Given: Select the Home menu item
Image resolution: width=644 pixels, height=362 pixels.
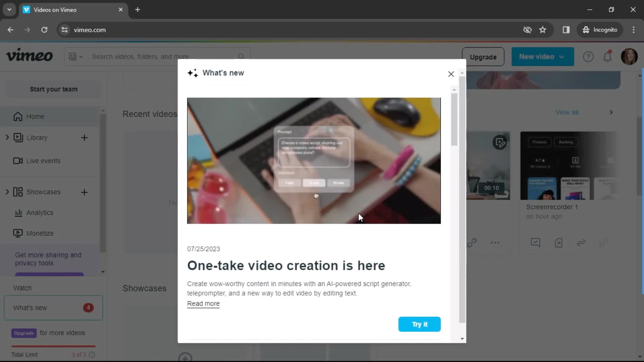Looking at the screenshot, I should [x=35, y=116].
